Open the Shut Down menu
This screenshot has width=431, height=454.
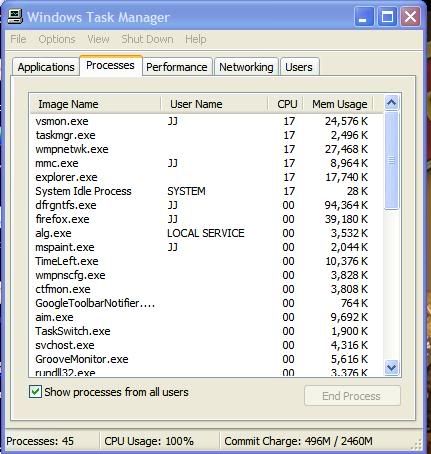147,39
